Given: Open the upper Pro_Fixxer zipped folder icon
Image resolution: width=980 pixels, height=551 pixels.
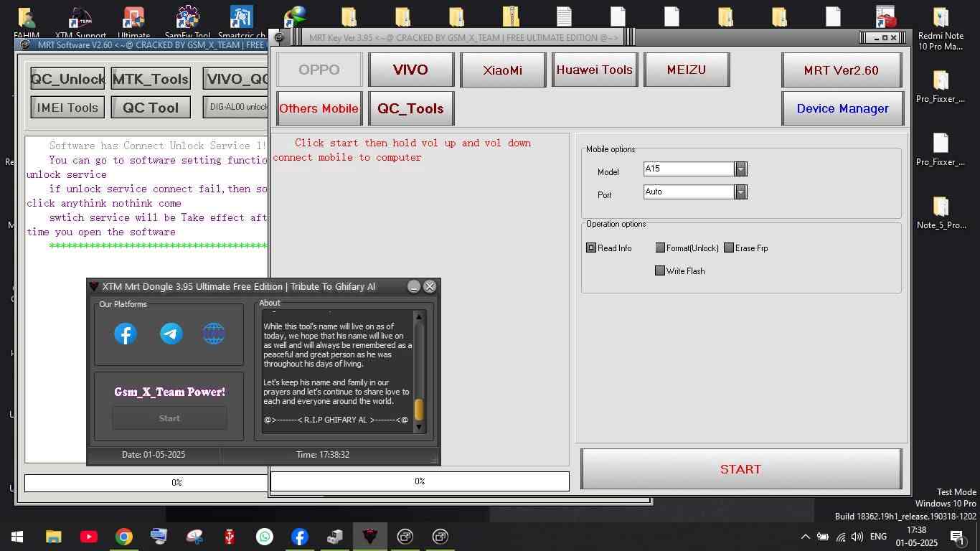Looking at the screenshot, I should click(941, 88).
